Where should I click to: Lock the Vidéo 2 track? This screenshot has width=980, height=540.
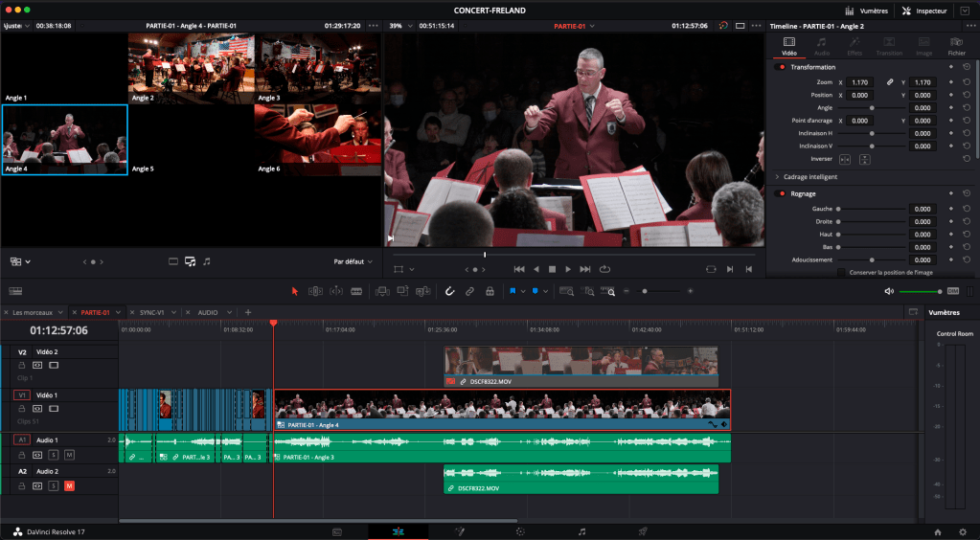coord(21,365)
